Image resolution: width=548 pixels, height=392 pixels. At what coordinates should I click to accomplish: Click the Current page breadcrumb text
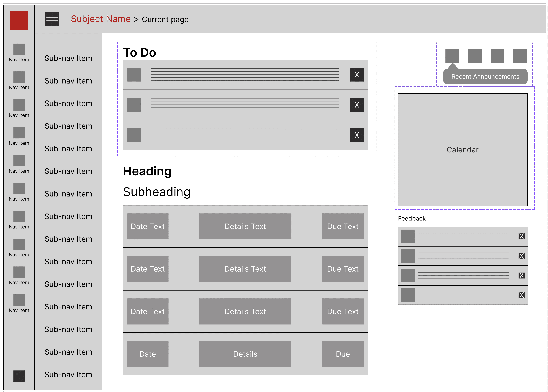tap(165, 20)
